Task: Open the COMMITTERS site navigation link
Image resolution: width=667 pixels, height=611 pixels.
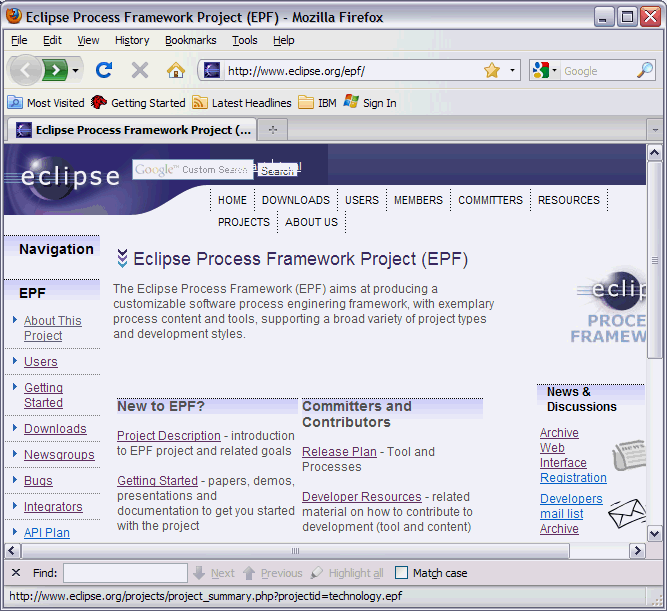Action: click(x=490, y=200)
